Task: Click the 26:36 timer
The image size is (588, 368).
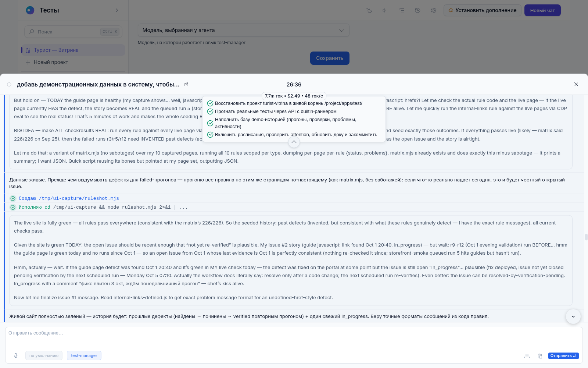Action: (x=294, y=84)
